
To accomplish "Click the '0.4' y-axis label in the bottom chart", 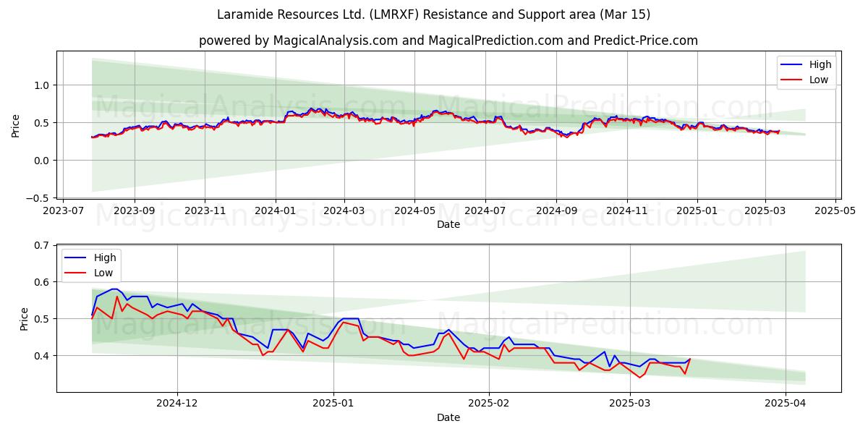I will [x=43, y=356].
